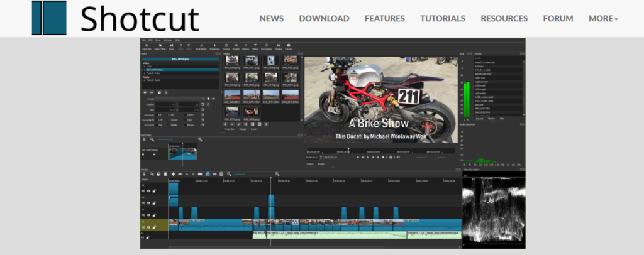The image size is (644, 255).
Task: Uncheck the Crop filter checkbox
Action: click(145, 67)
